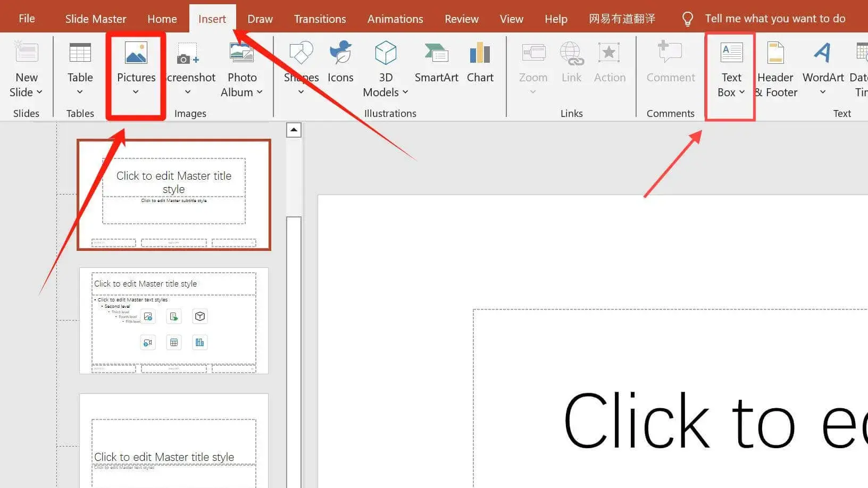
Task: Open the Animations ribbon tab
Action: coord(395,18)
